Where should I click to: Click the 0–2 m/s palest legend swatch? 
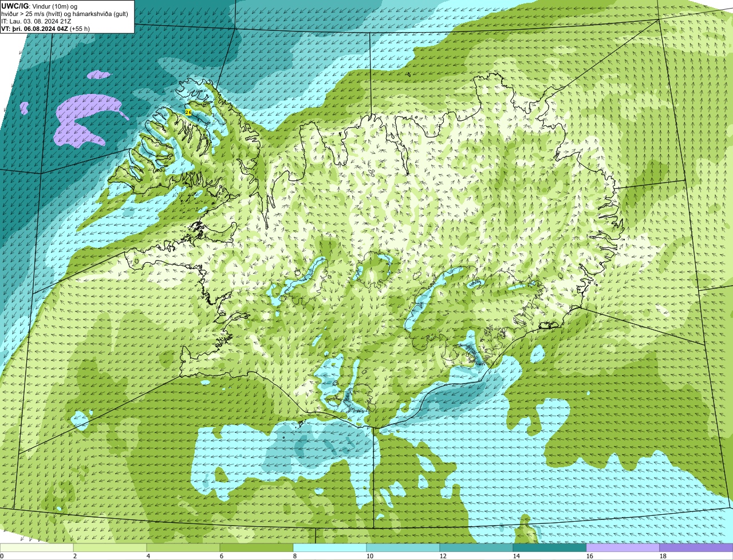(37, 547)
